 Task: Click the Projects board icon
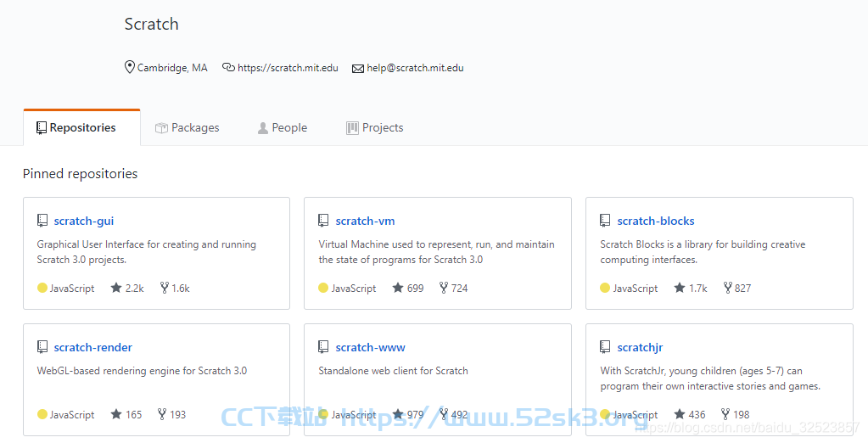(352, 128)
